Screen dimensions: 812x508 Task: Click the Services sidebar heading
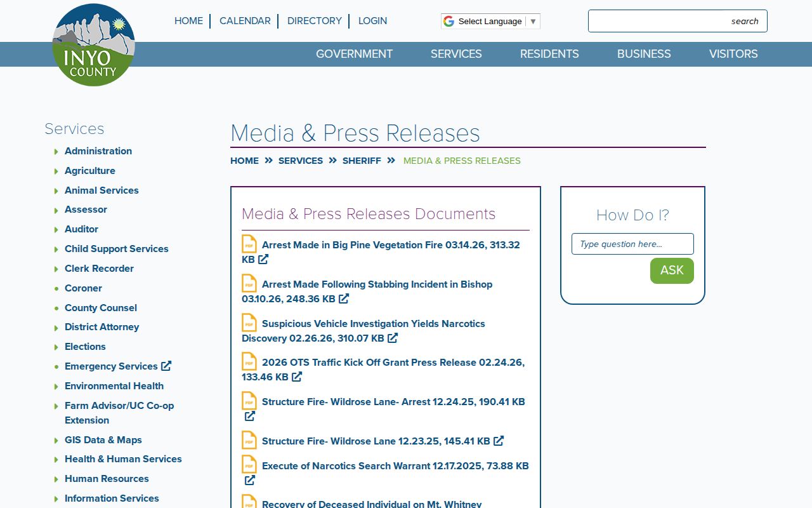pos(74,129)
